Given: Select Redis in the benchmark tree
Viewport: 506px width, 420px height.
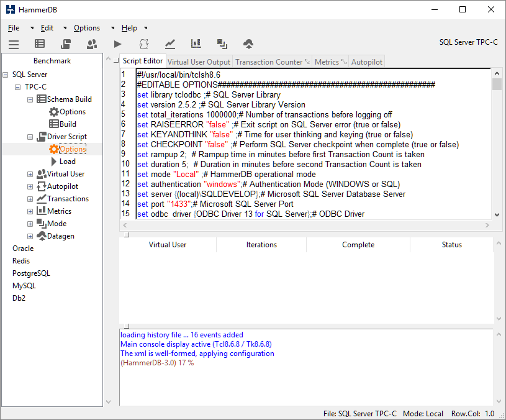Looking at the screenshot, I should coord(21,261).
